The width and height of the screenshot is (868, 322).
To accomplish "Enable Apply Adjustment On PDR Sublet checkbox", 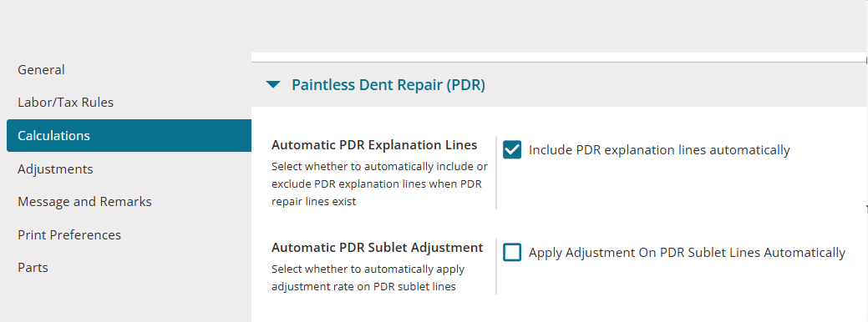I will click(512, 253).
